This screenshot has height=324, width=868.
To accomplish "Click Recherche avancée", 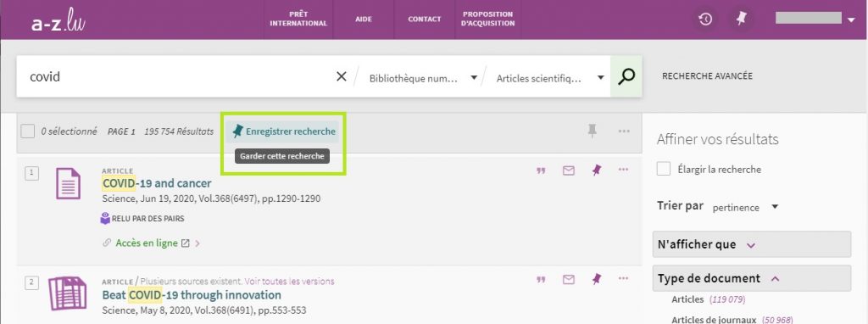I will 707,76.
